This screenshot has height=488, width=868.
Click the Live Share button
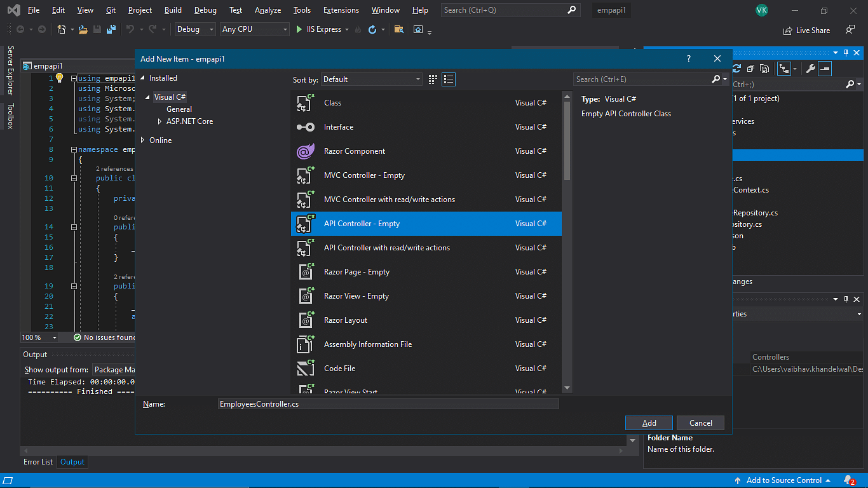(x=807, y=30)
